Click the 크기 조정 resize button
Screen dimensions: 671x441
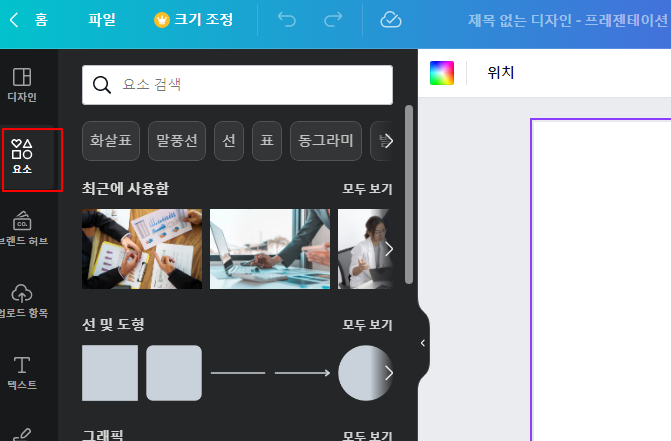pyautogui.click(x=203, y=20)
